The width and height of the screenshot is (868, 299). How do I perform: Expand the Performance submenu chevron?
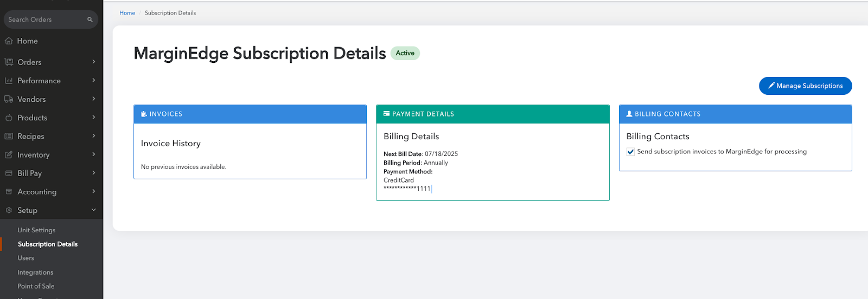94,80
